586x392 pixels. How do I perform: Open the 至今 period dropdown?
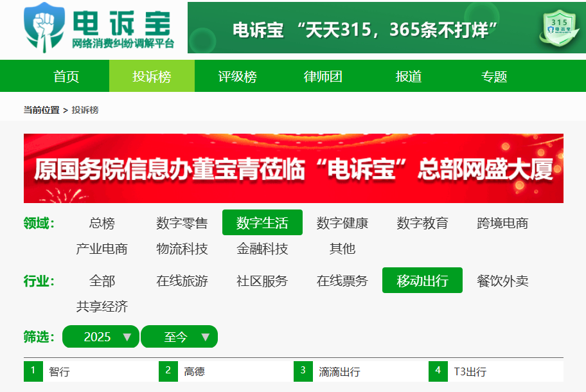point(179,337)
